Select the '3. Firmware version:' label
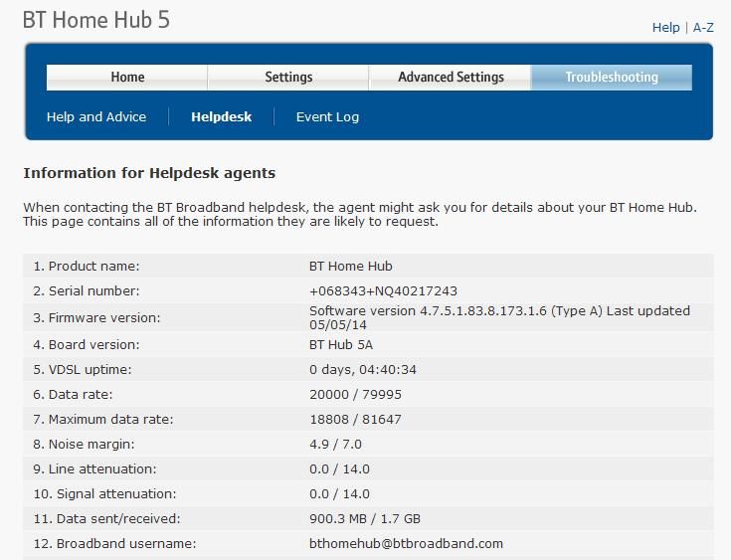The height and width of the screenshot is (560, 731). point(96,317)
